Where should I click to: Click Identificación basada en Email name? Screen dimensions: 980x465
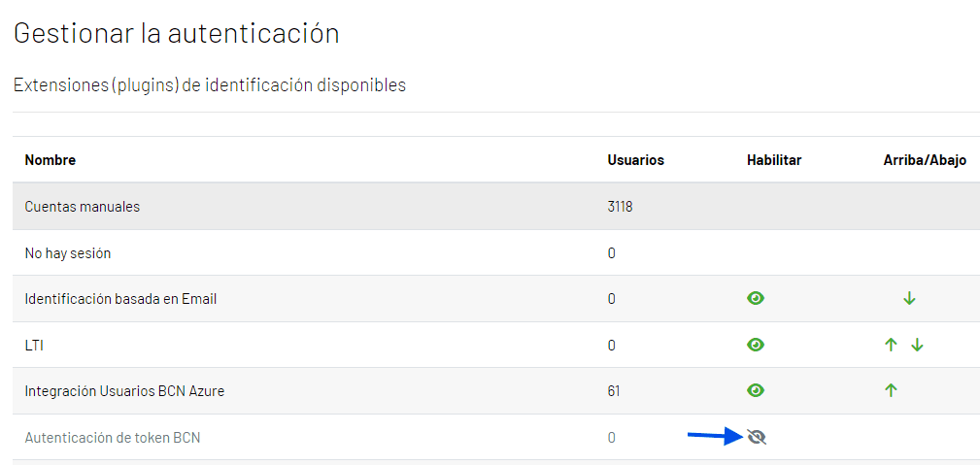tap(120, 299)
